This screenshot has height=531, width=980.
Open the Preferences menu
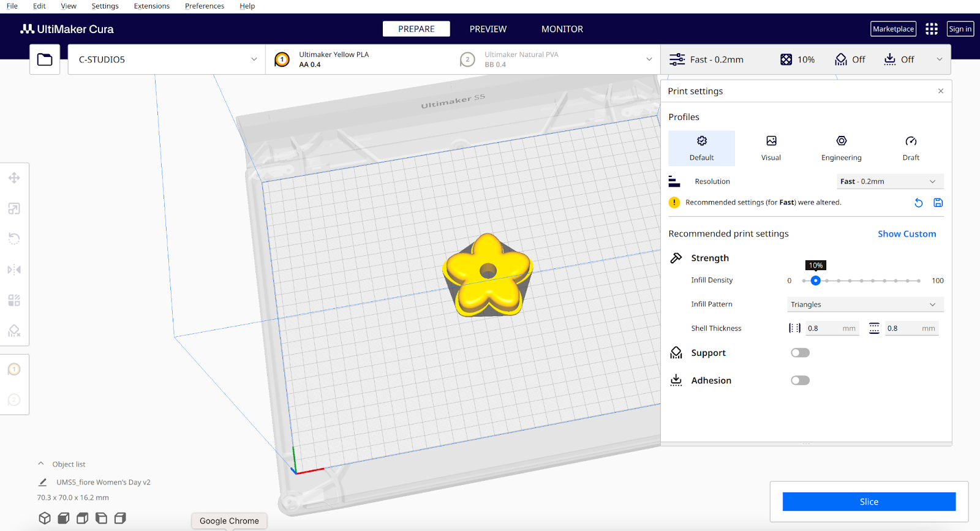205,6
